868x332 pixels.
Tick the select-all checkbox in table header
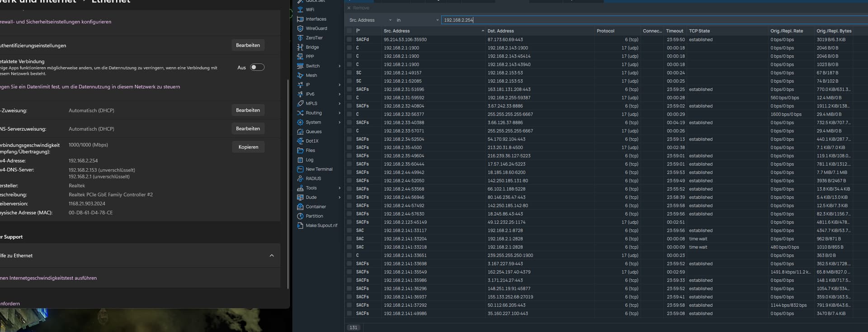click(349, 31)
